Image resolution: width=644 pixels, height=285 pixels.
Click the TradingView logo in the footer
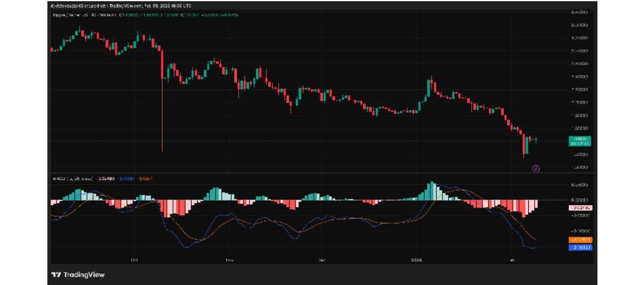tap(78, 275)
